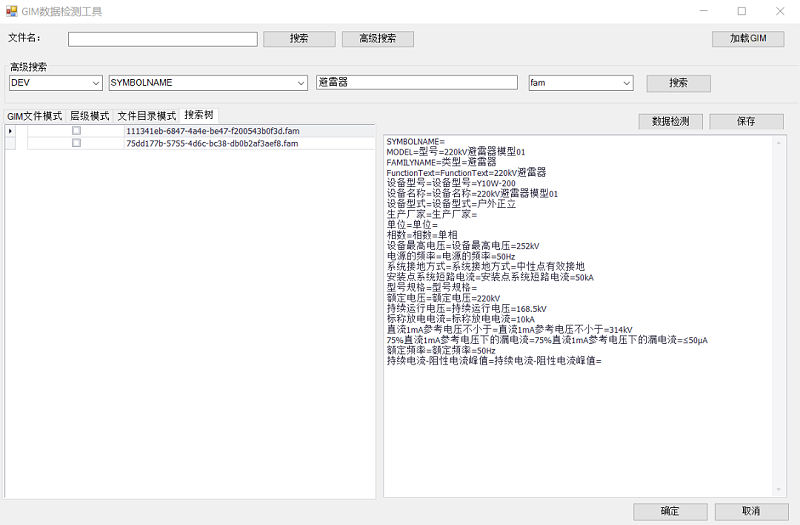Click the 电源的频率=50Hz line
This screenshot has height=525, width=800.
coord(451,256)
